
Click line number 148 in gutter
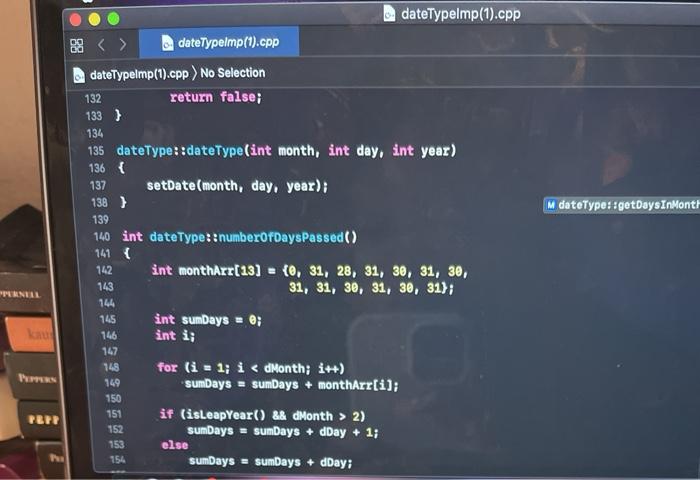click(111, 367)
